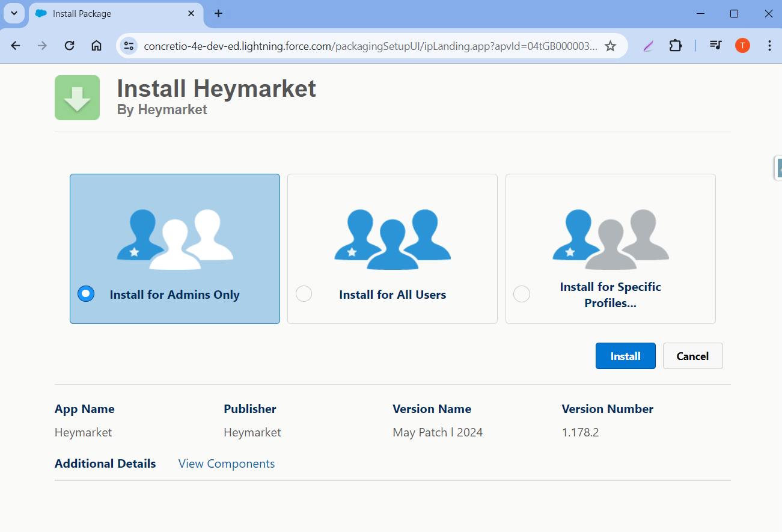
Task: Open the browser home page
Action: pos(96,46)
